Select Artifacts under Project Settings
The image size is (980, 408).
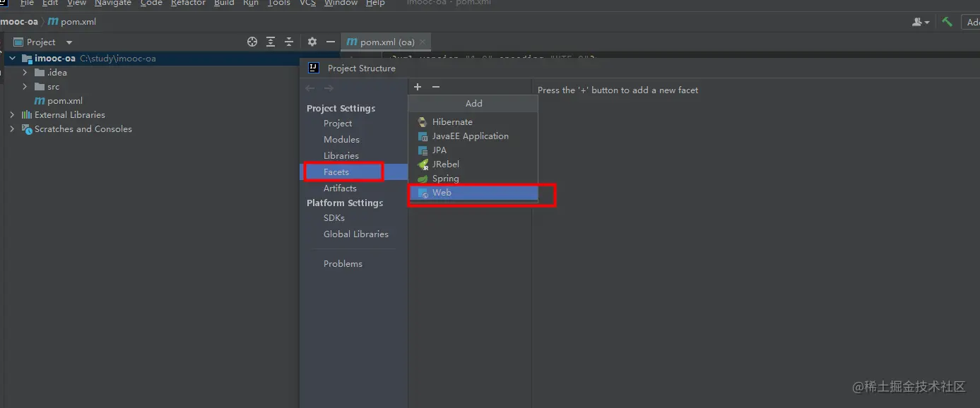coord(340,188)
